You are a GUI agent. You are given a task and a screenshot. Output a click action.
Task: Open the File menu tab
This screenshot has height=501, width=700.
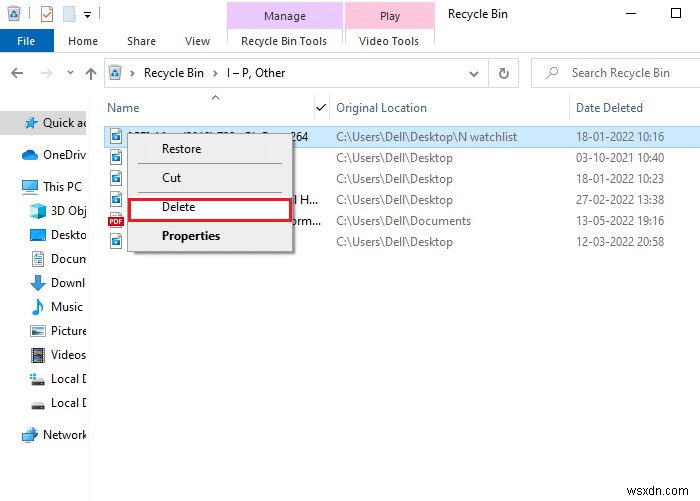(26, 41)
